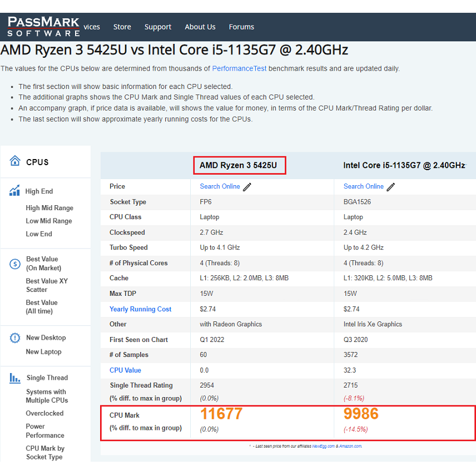Open CPU Mark by Socket Type
Image resolution: width=476 pixels, height=476 pixels.
click(45, 453)
